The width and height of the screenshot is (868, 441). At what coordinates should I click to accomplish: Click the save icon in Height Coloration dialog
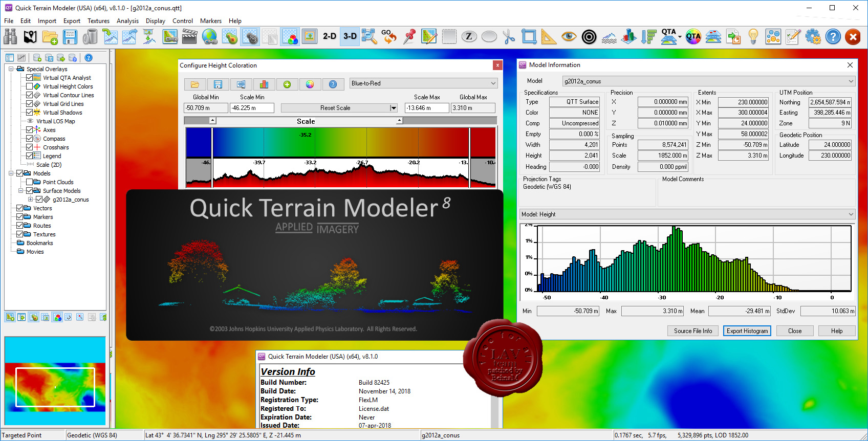(218, 84)
